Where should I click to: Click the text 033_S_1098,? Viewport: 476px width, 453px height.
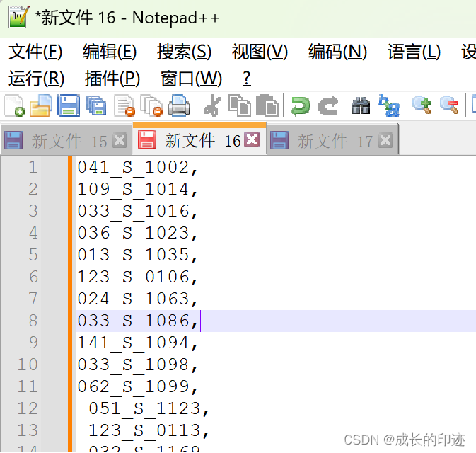[x=137, y=365]
